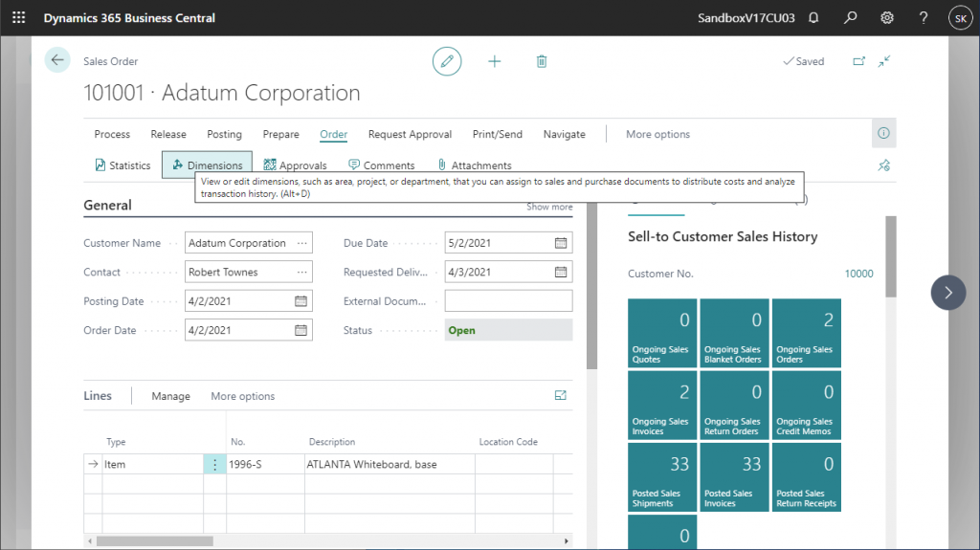Image resolution: width=980 pixels, height=550 pixels.
Task: Open Ongoing Sales Return Orders tile
Action: (x=734, y=405)
